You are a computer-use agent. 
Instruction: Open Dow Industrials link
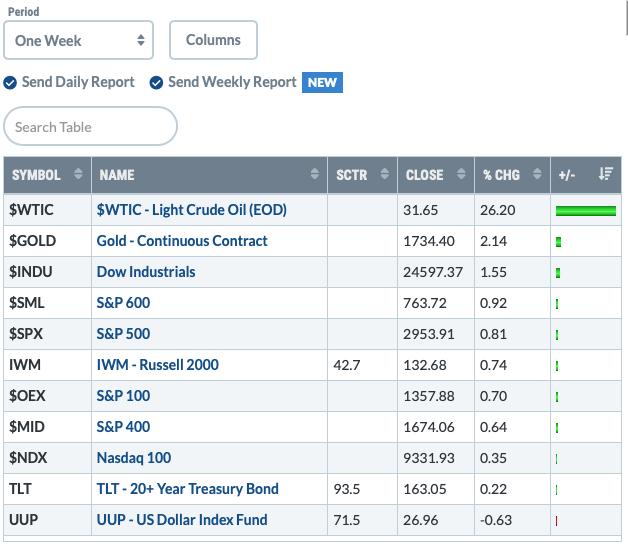pos(146,272)
